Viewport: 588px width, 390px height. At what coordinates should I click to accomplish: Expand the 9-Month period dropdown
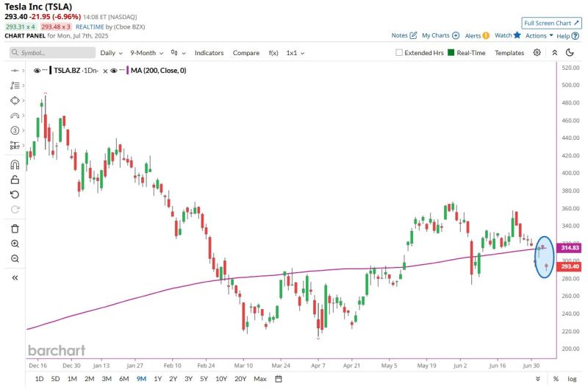coord(146,53)
